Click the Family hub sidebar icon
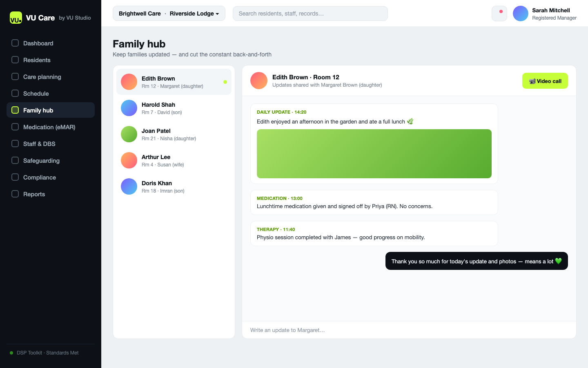Image resolution: width=588 pixels, height=368 pixels. [x=15, y=110]
